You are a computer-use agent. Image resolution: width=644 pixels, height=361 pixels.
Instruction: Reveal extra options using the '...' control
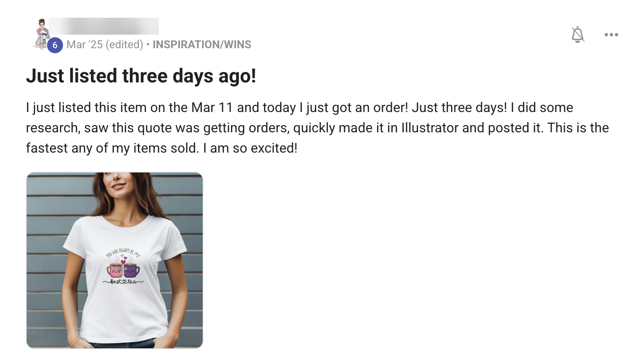[x=611, y=35]
